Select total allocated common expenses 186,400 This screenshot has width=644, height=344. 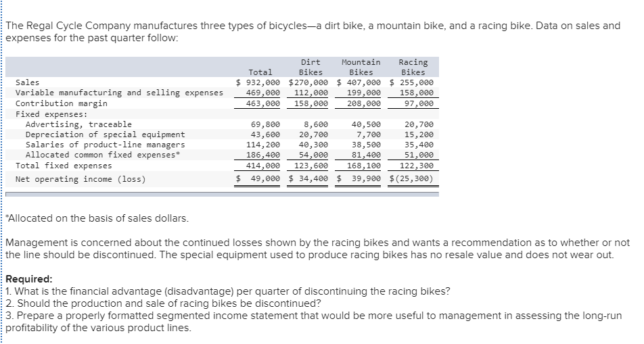263,155
